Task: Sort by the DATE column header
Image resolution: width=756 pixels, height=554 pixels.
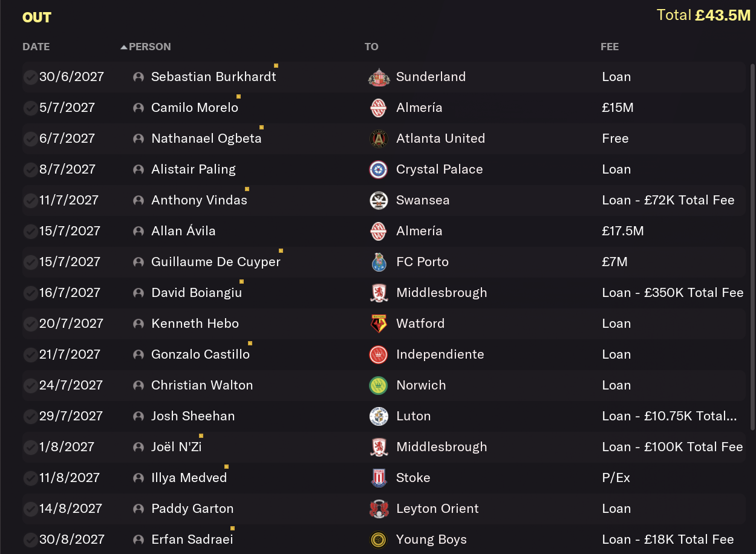Action: tap(36, 47)
